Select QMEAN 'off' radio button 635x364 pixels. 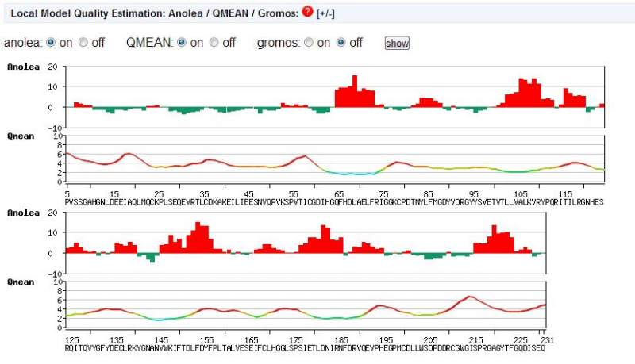click(x=214, y=42)
